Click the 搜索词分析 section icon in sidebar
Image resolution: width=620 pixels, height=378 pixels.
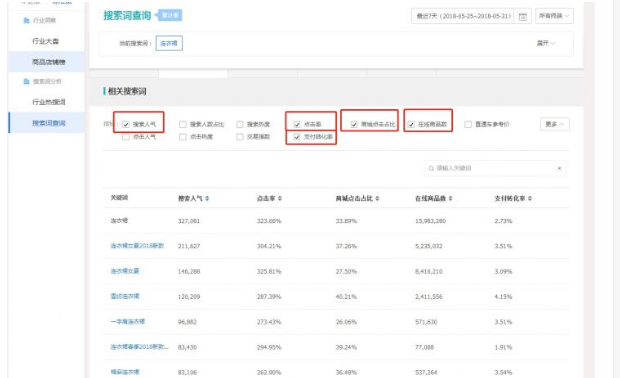pyautogui.click(x=26, y=81)
